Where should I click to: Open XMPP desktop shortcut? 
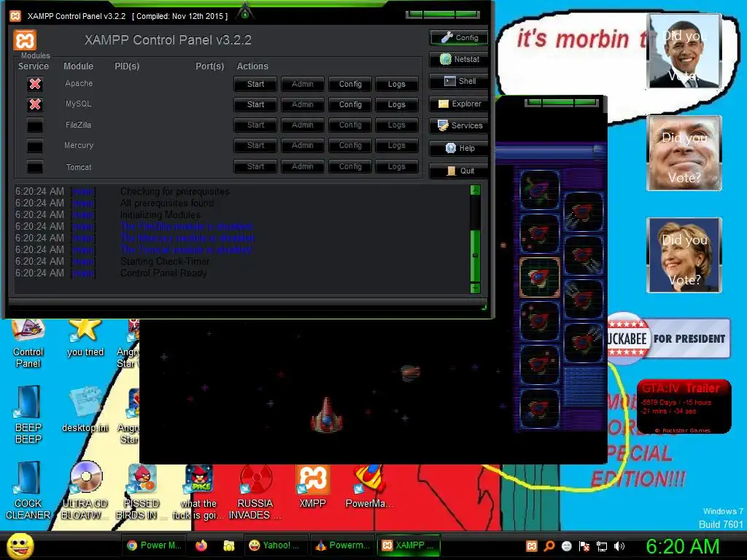312,486
